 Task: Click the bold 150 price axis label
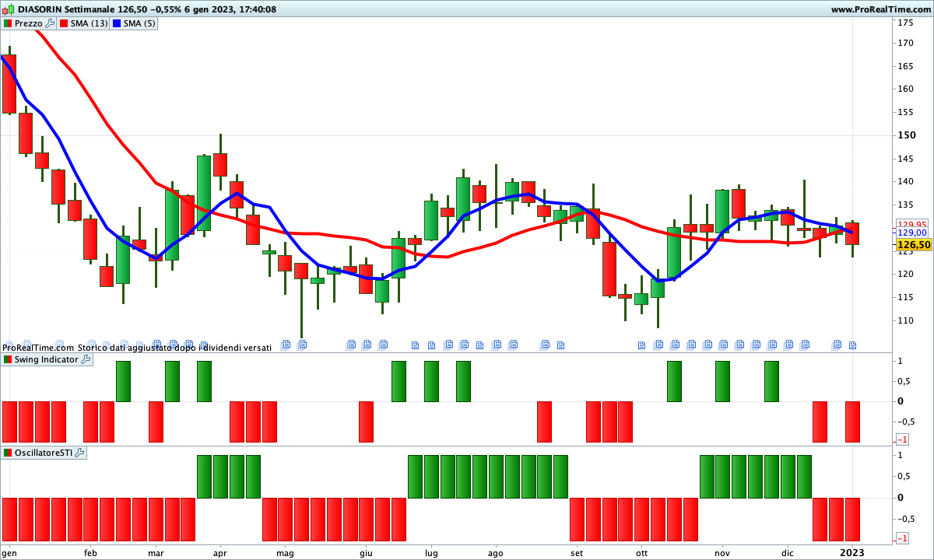click(907, 135)
